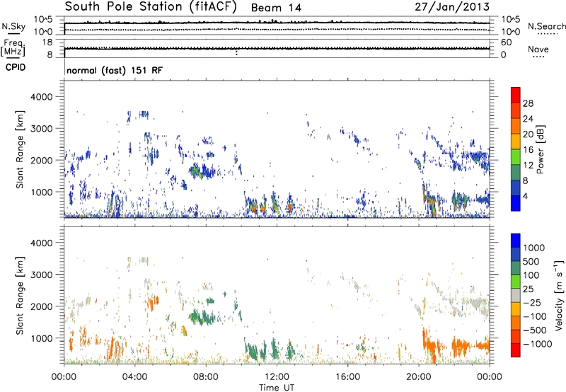Click the '28' value on the Power color bar

(x=528, y=103)
